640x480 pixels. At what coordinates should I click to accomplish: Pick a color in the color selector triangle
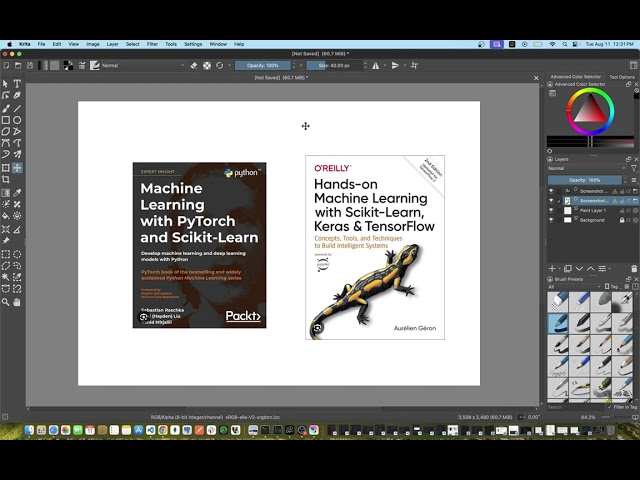(590, 112)
